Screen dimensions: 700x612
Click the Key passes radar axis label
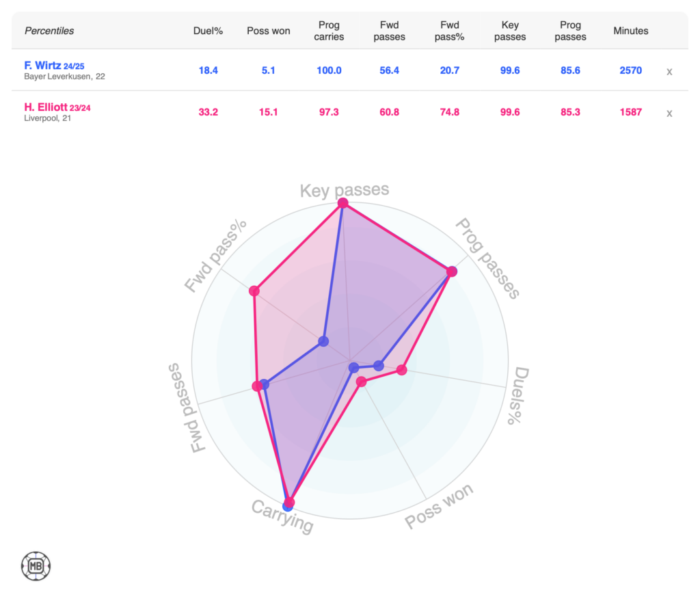click(x=345, y=190)
